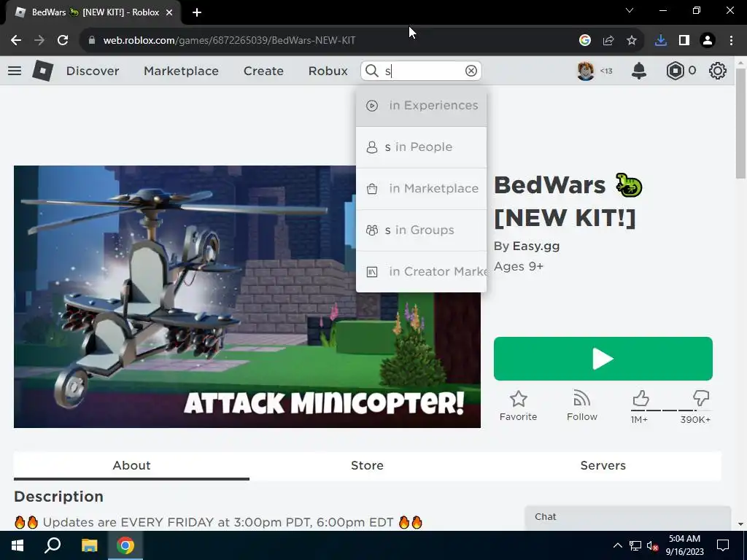747x560 pixels.
Task: Click the like-dislike ratio bar
Action: coord(671,410)
